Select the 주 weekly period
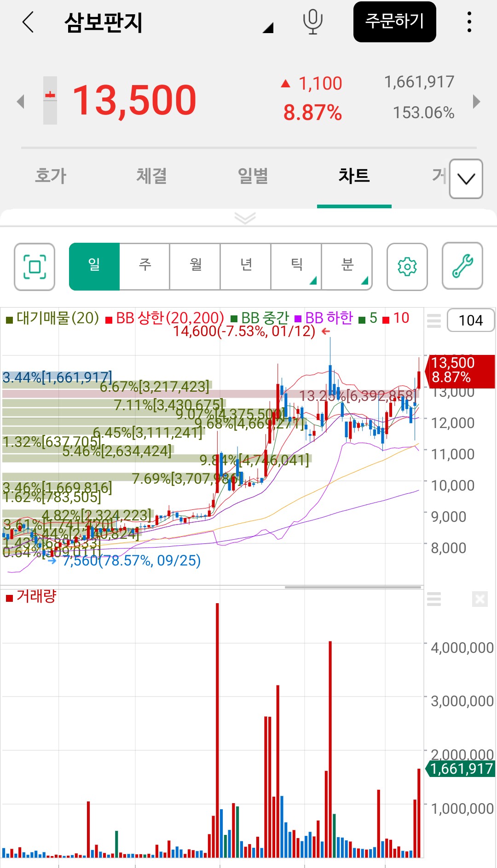Viewport: 497px width, 868px height. (x=144, y=267)
